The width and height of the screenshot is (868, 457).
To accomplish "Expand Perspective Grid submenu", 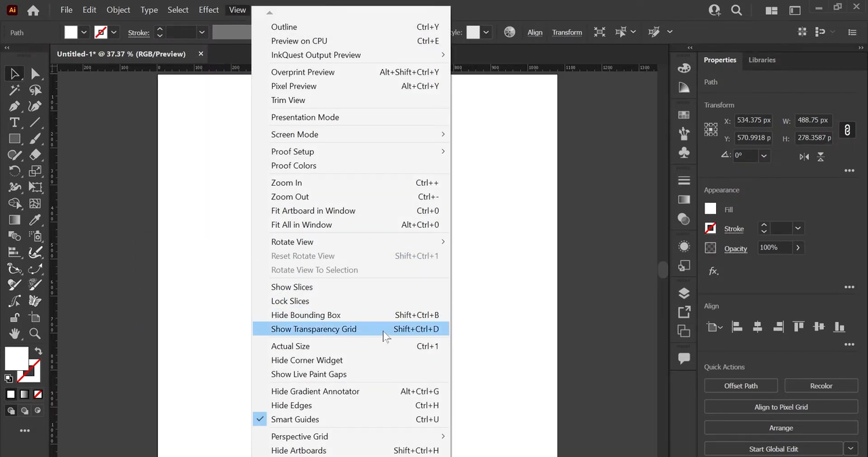I will click(x=351, y=437).
